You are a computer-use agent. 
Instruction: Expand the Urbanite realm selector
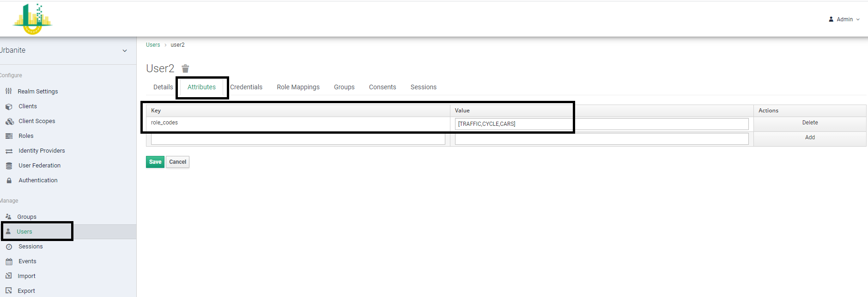tap(125, 50)
